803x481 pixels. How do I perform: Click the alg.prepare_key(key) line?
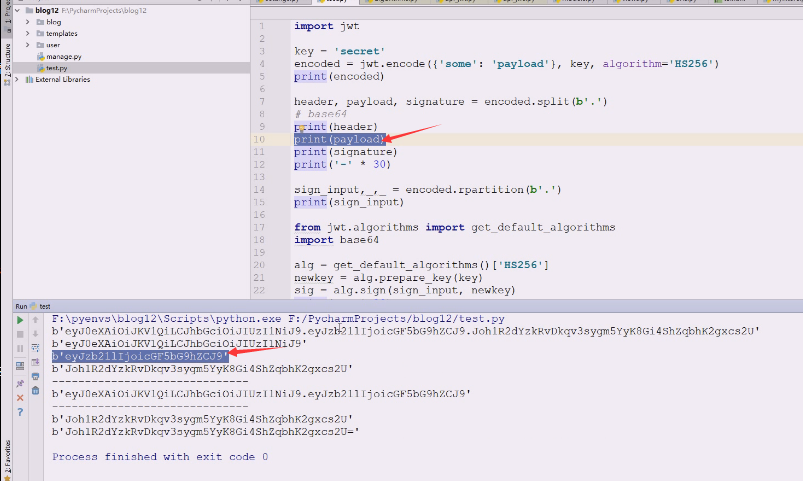[388, 278]
